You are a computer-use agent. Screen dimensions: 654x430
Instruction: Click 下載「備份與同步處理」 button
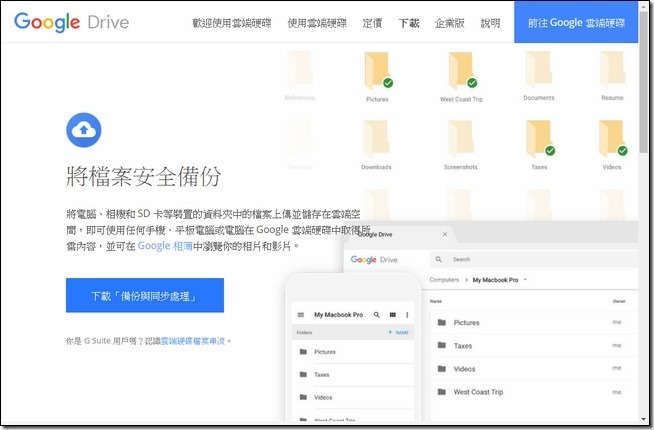145,295
